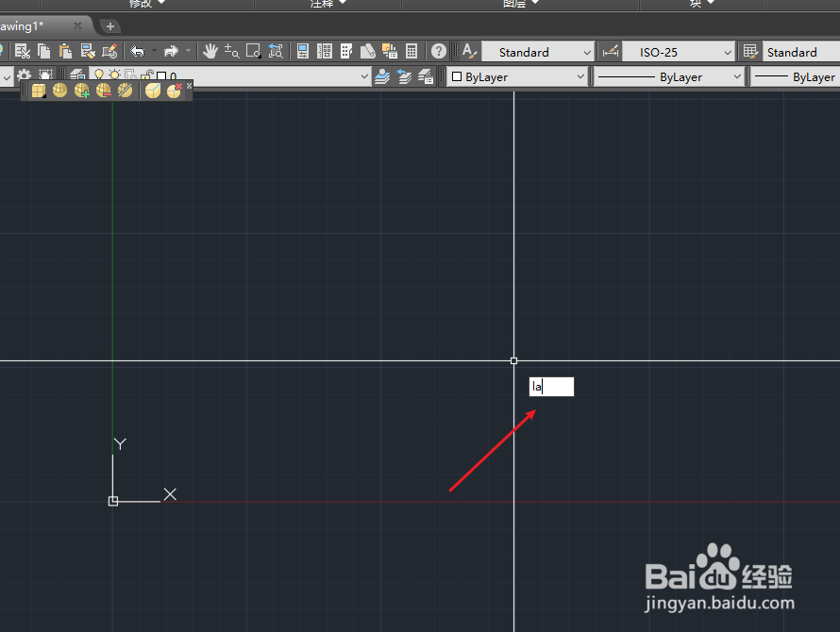The height and width of the screenshot is (632, 840).
Task: Click the UCS origin square
Action: coord(113,501)
